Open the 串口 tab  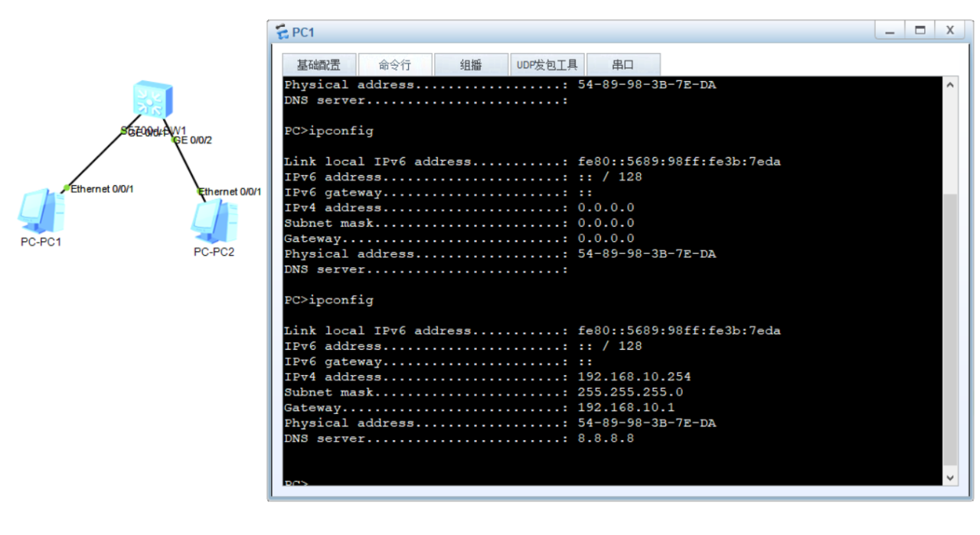click(x=622, y=65)
